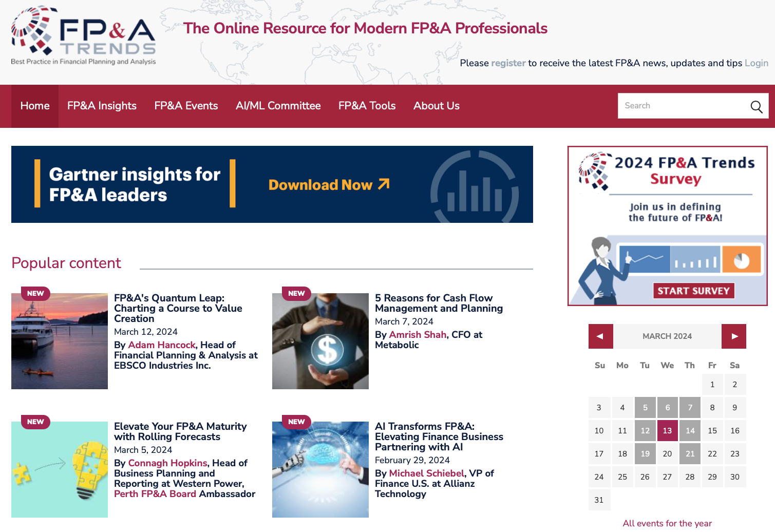
Task: Select March 21 in the calendar
Action: pos(690,454)
